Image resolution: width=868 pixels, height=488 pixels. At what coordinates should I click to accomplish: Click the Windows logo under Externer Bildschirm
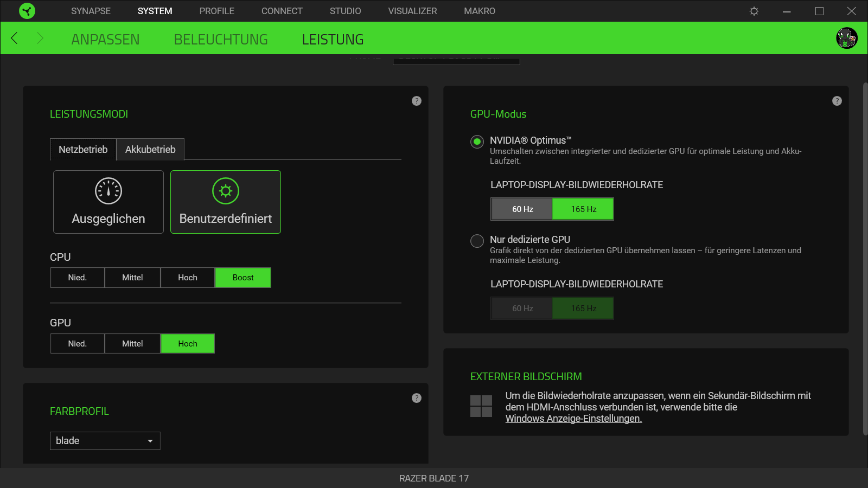point(481,406)
